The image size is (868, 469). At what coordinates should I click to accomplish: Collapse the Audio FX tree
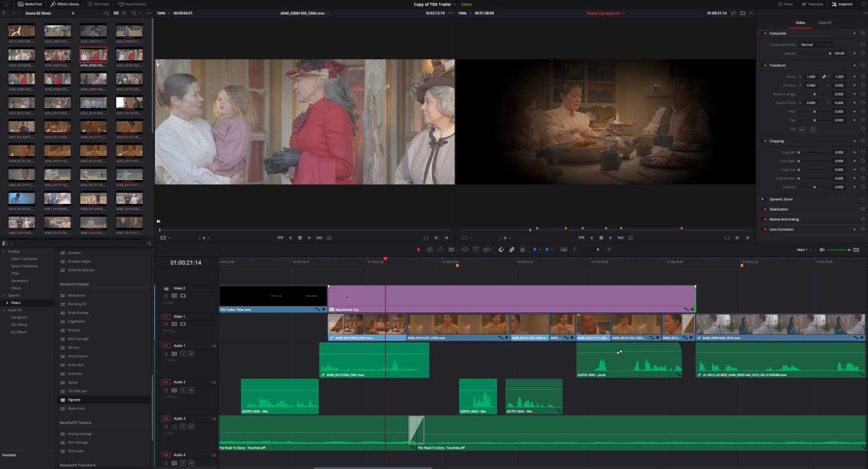tap(4, 310)
